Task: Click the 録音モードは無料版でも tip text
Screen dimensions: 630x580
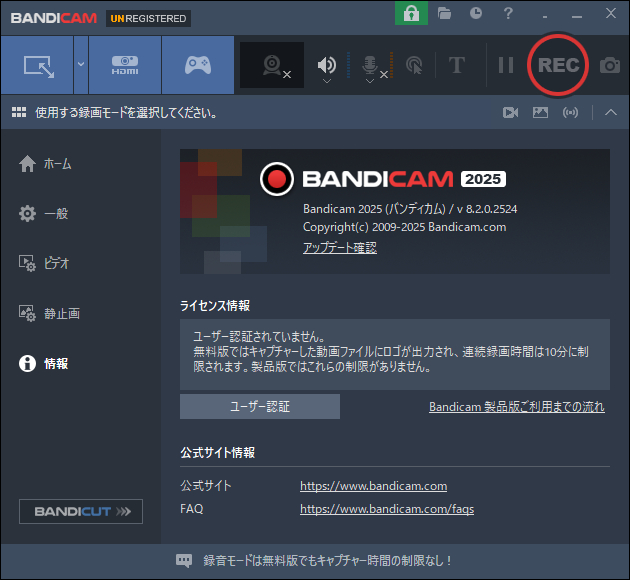Action: point(327,560)
